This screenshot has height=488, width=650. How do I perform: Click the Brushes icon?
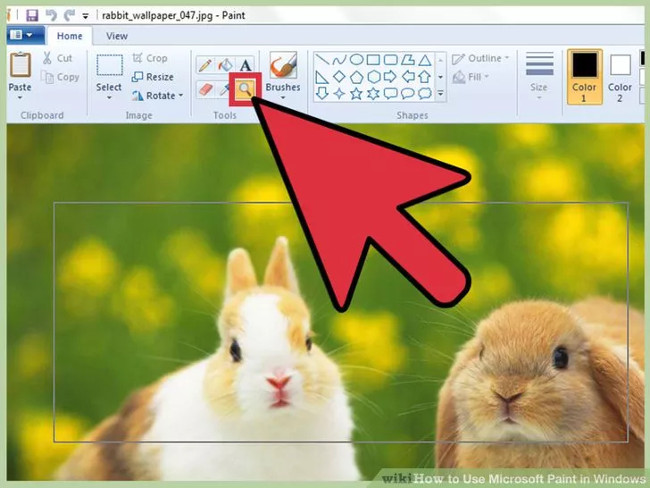point(284,65)
